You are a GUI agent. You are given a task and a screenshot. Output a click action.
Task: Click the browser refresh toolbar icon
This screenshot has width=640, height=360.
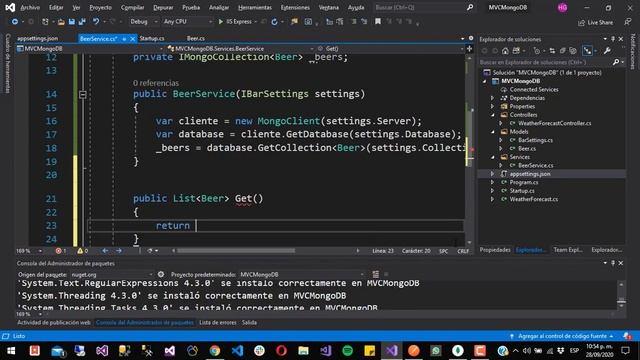point(274,22)
